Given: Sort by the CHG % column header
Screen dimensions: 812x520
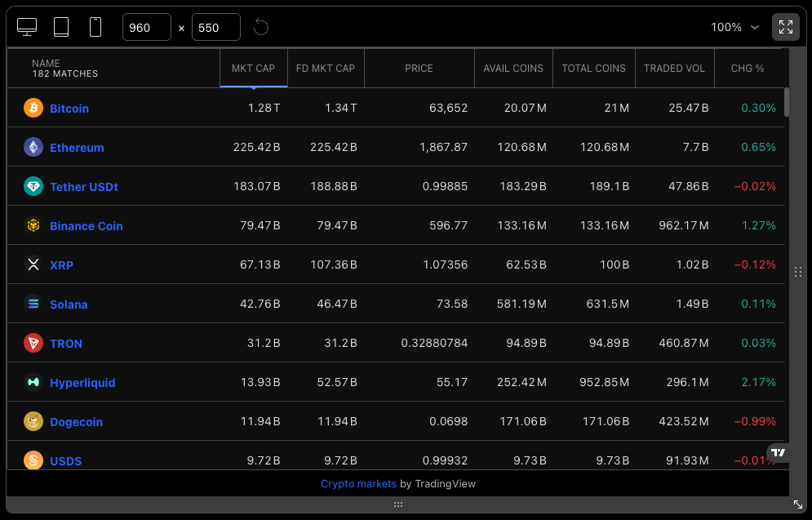Looking at the screenshot, I should [748, 68].
